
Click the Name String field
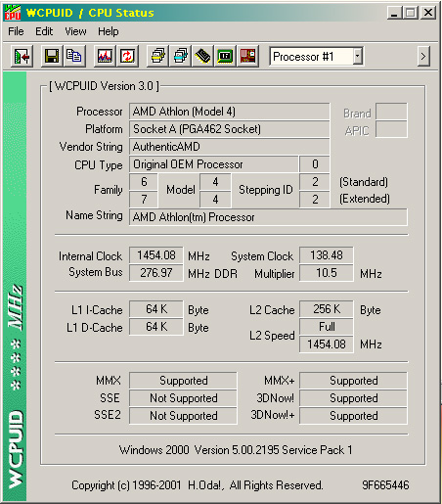tap(268, 217)
